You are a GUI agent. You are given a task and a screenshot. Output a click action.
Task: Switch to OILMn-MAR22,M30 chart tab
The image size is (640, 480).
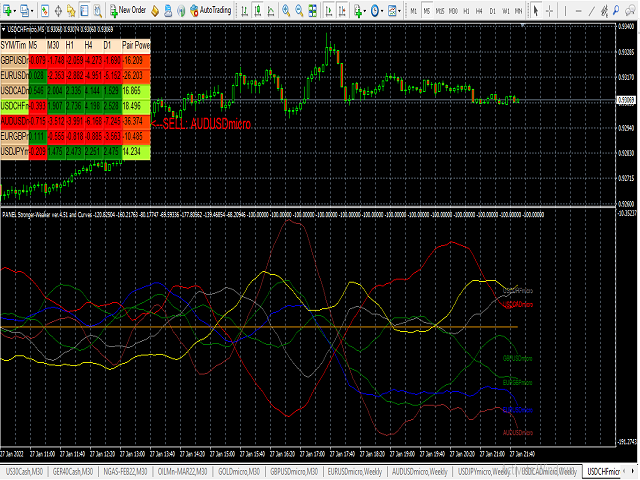[182, 472]
